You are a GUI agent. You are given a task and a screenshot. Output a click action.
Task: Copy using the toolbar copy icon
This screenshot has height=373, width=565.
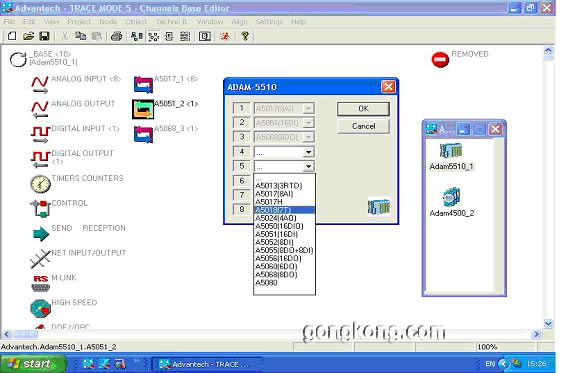tap(80, 36)
